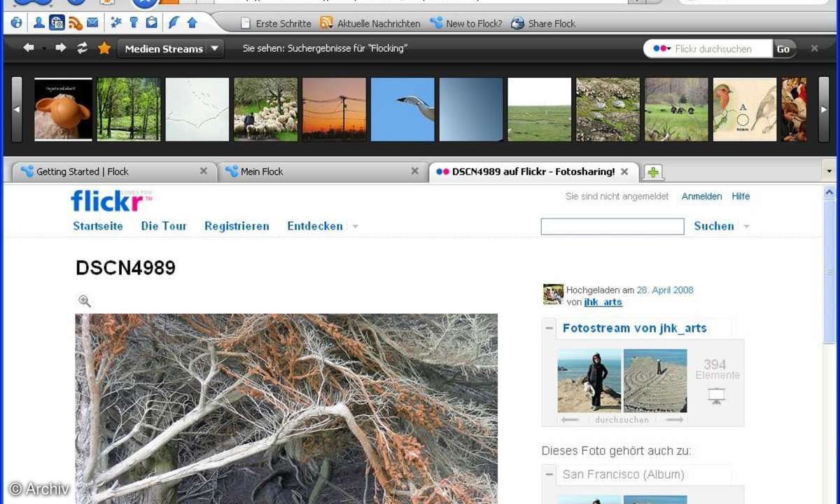Viewport: 840px width, 504px height.
Task: Open Aktuelle Nachrichten feed bookmark
Action: [x=370, y=23]
